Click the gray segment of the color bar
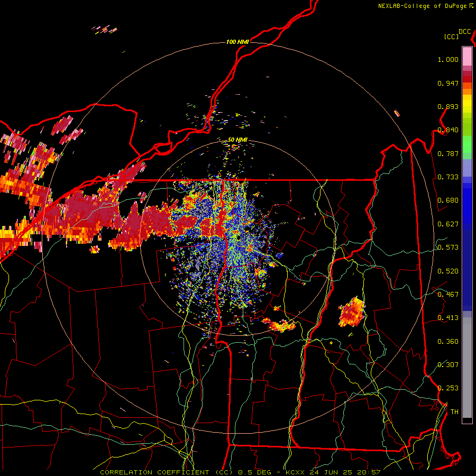Viewport: 476px width, 476px height. (467, 368)
